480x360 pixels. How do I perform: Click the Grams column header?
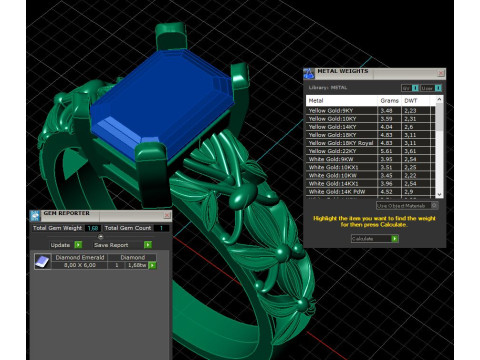(x=389, y=101)
